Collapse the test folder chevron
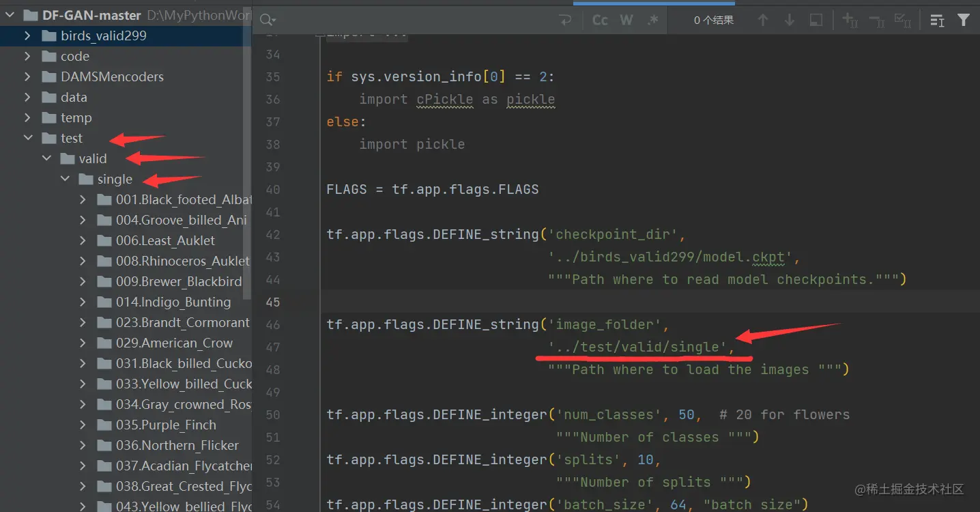The width and height of the screenshot is (980, 512). (28, 138)
